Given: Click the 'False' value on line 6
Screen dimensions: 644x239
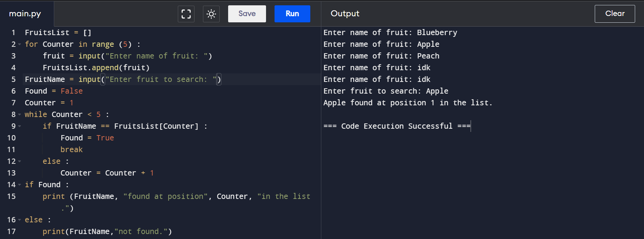Looking at the screenshot, I should [72, 91].
